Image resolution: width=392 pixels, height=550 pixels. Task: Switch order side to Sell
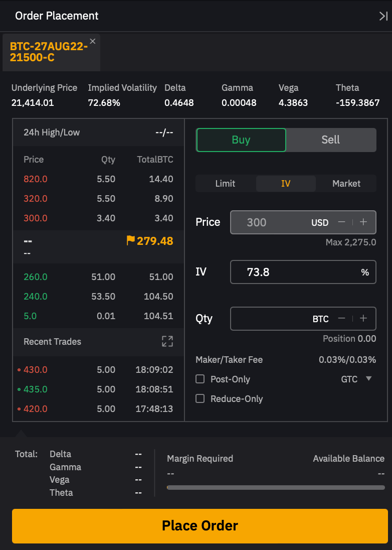(330, 140)
